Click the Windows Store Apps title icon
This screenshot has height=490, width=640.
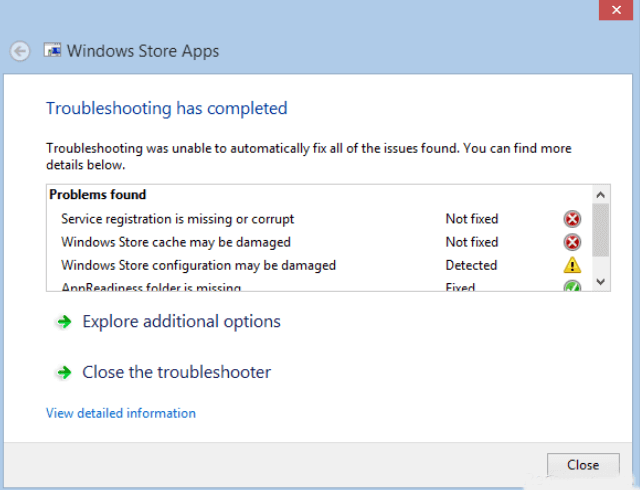click(52, 50)
